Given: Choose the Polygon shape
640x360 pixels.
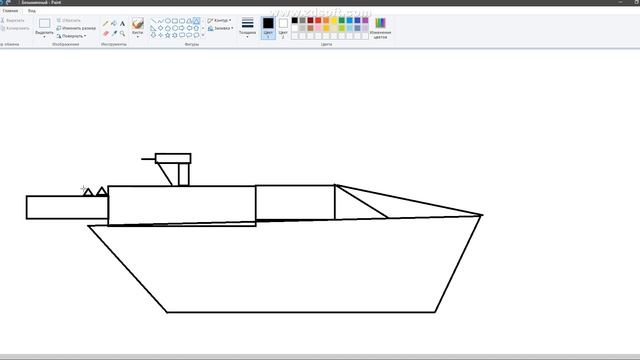Looking at the screenshot, I should click(x=189, y=21).
